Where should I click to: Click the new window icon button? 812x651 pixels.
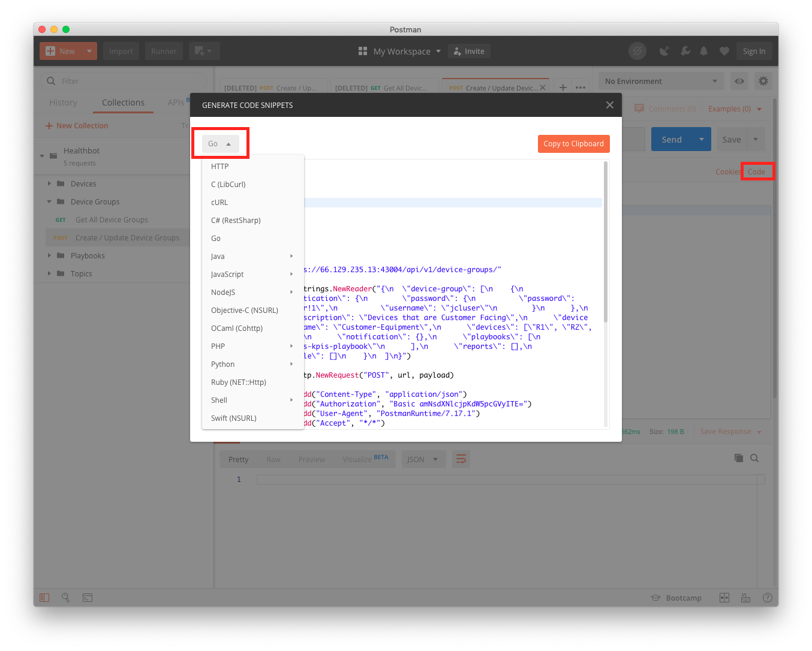click(204, 51)
